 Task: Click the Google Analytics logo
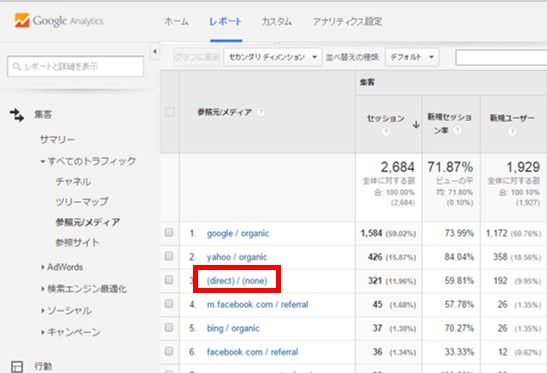pos(59,21)
